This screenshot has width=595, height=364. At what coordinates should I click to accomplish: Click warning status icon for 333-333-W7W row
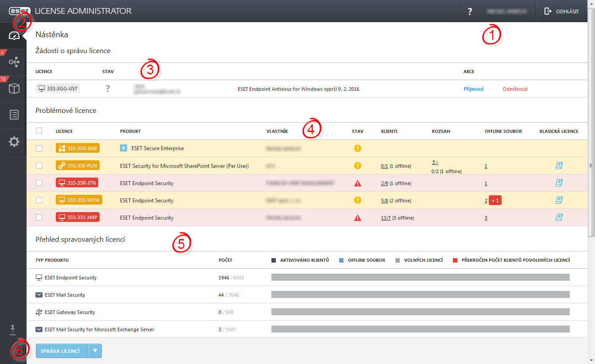(358, 200)
